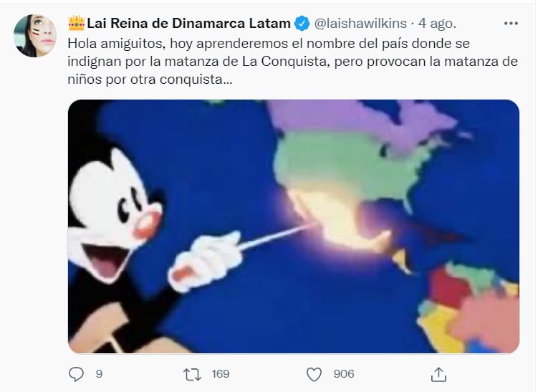
Task: Click 'La Conquista' in the tweet text
Action: coord(284,62)
